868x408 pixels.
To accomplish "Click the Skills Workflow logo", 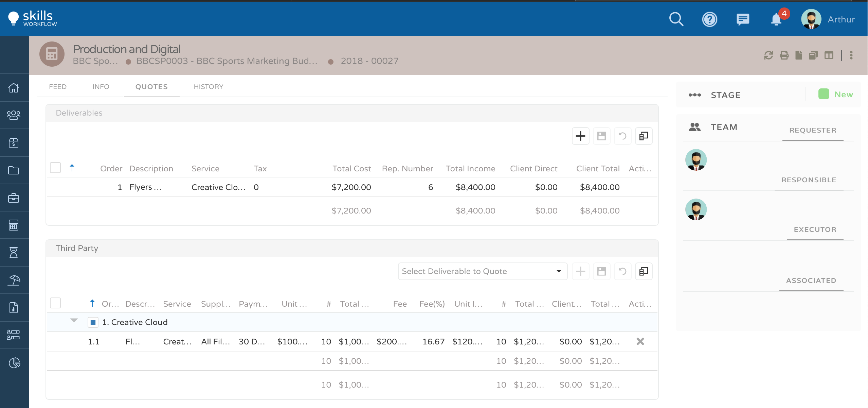I will coord(32,18).
